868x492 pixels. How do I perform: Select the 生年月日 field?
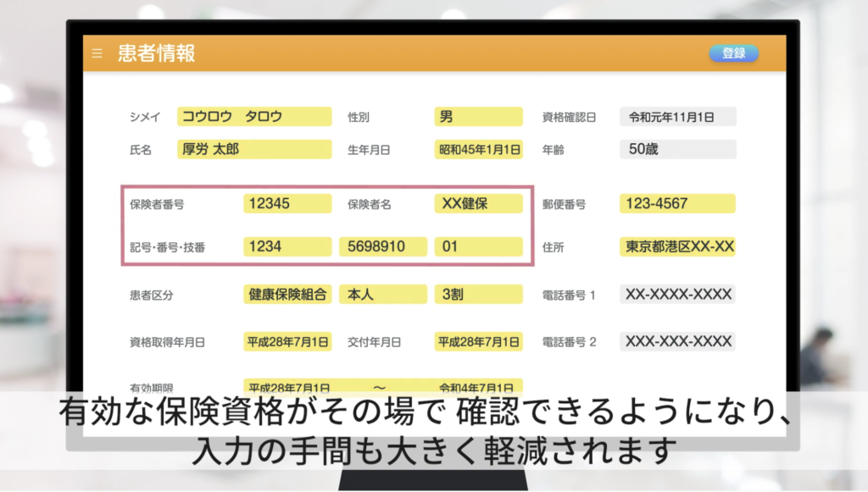[x=479, y=150]
